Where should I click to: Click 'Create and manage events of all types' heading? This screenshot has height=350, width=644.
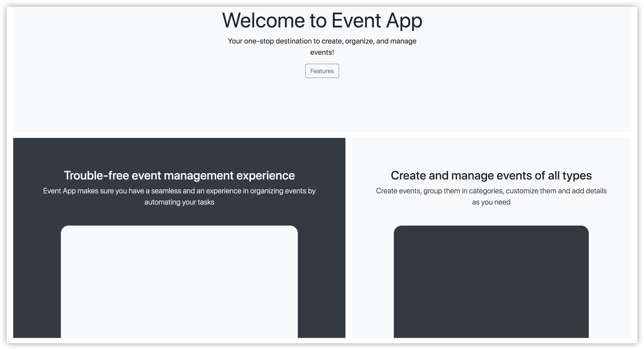point(491,175)
